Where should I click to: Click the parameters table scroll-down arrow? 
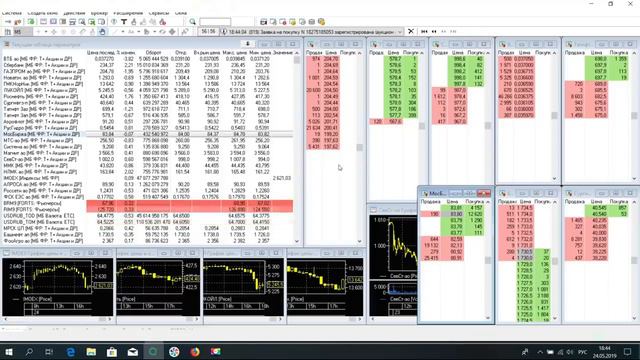[x=297, y=241]
